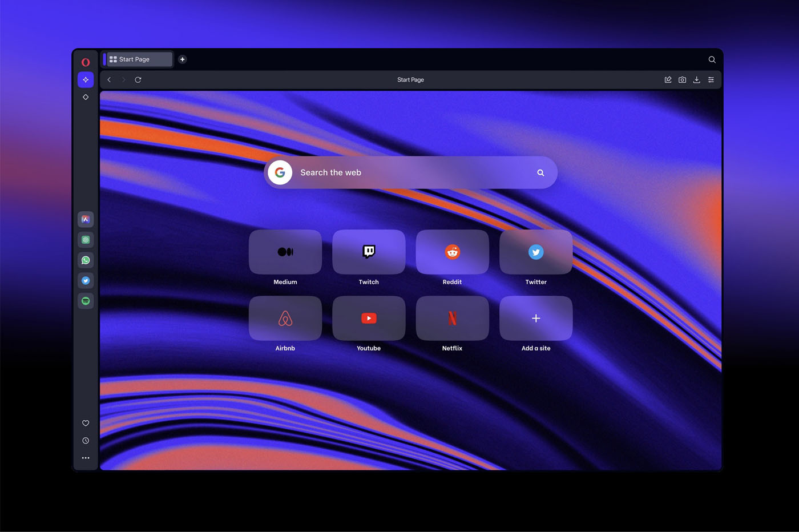Open the Reddit speed dial tile

pos(453,252)
